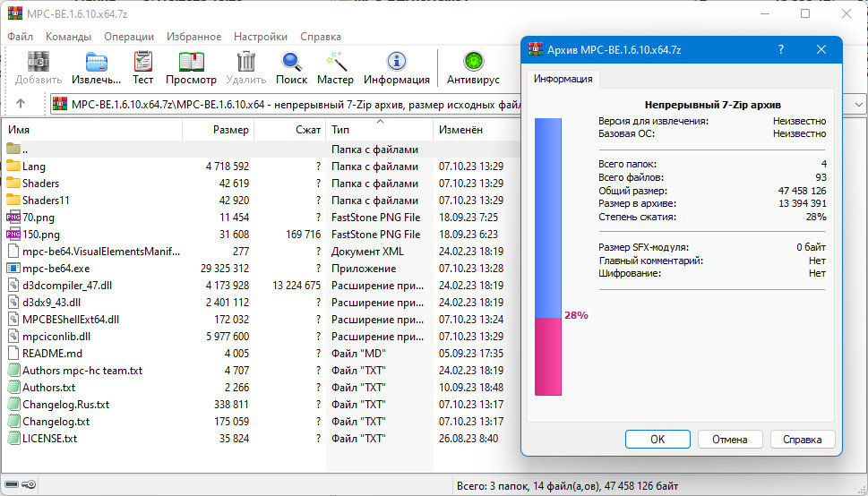Click the mpciconlib.dll file icon
Screen dimensions: 868x496
(13, 336)
